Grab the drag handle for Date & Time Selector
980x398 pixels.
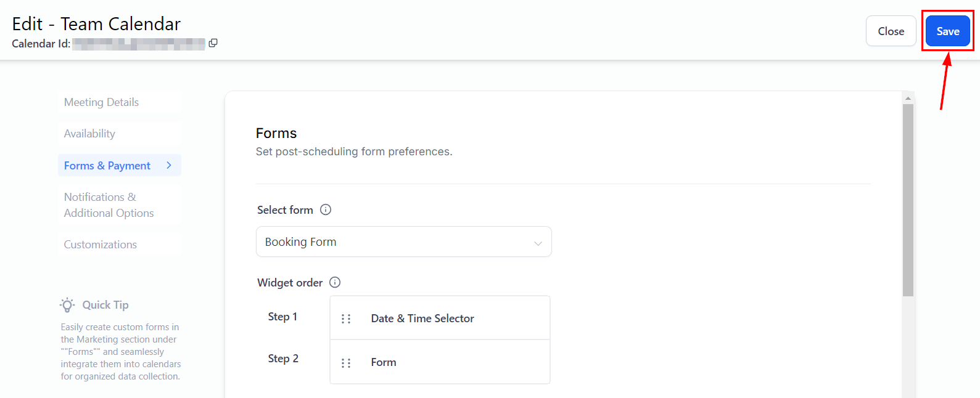[346, 319]
